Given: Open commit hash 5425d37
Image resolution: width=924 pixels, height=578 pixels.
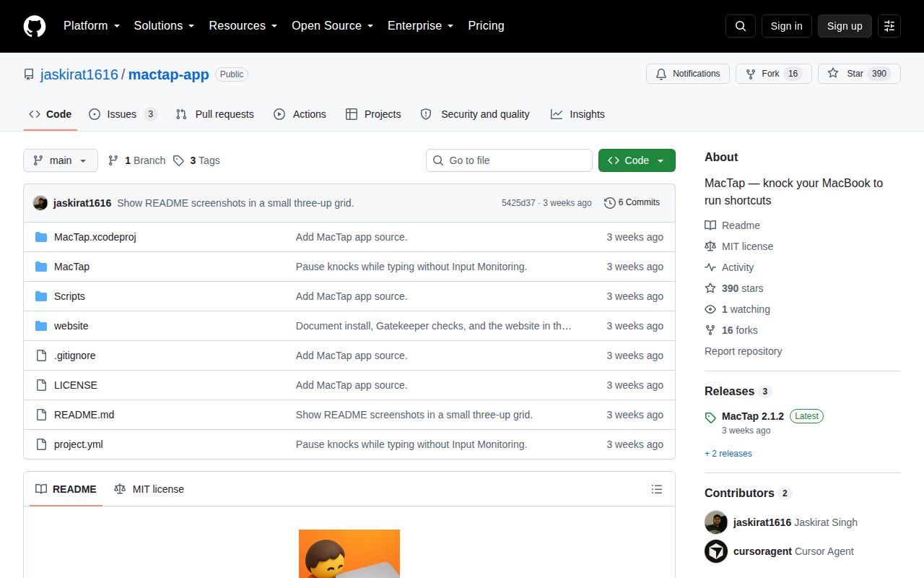Looking at the screenshot, I should pyautogui.click(x=518, y=203).
